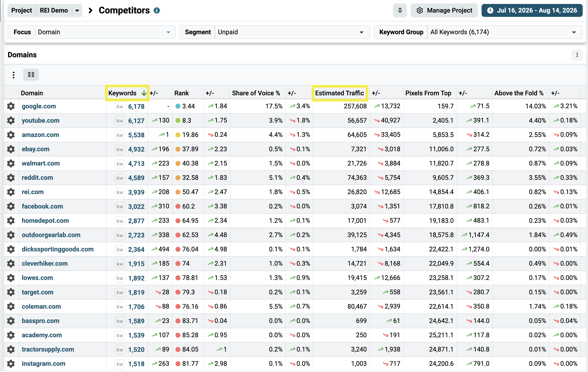Click the gear icon for rei.com
Screen dimensions: 588x372
pos(11,192)
